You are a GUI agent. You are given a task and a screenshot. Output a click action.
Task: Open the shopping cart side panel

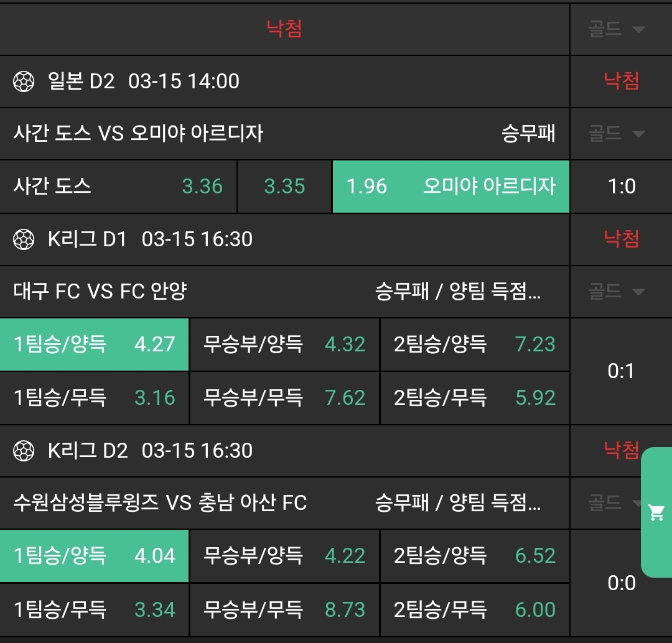point(656,512)
